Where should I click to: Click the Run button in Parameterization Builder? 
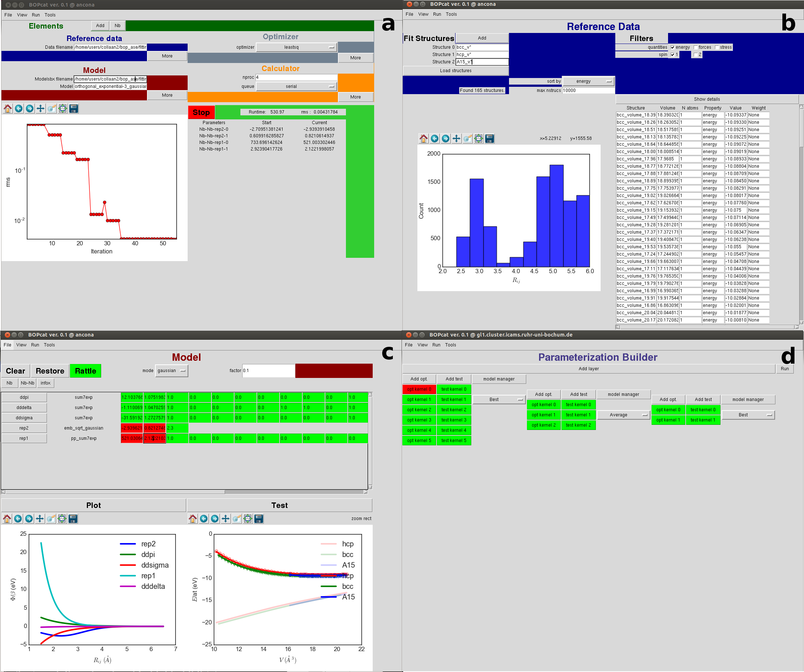[785, 368]
